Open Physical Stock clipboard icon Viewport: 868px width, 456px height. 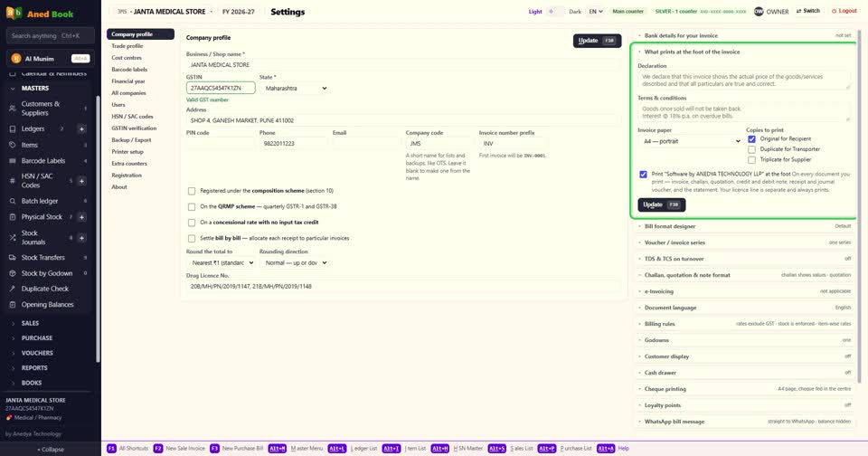12,217
